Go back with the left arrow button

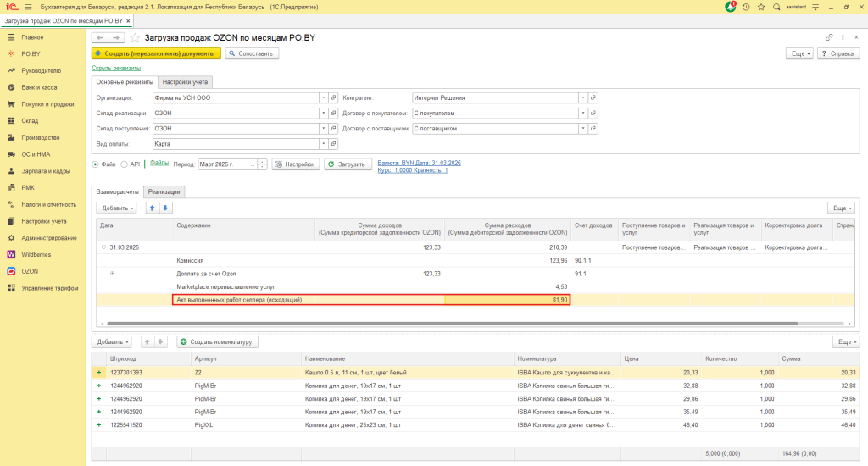[x=100, y=37]
